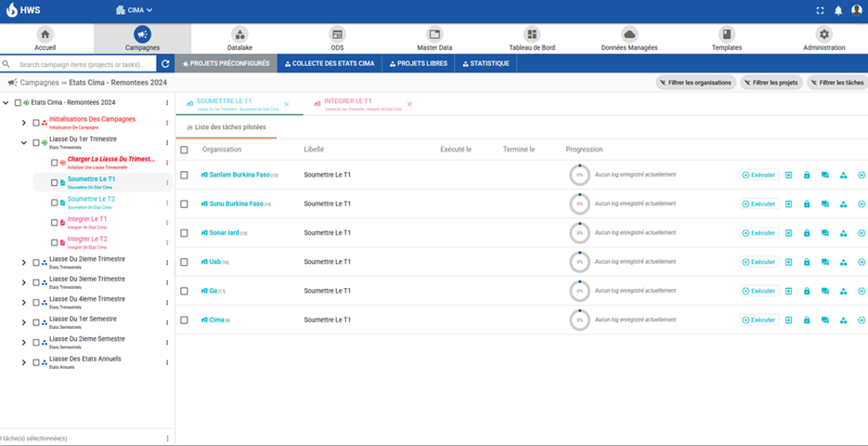Collapse the Liasse Du 1er Trimestre node

tap(23, 142)
